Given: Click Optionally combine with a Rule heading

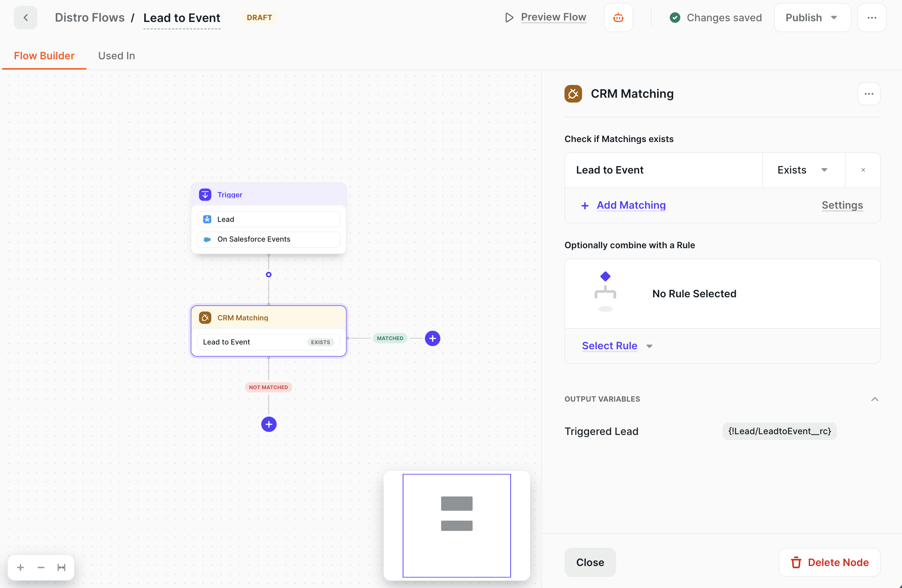Looking at the screenshot, I should click(x=630, y=245).
